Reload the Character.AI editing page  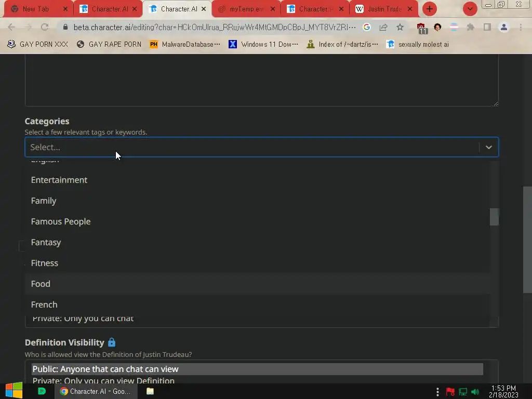pos(45,27)
